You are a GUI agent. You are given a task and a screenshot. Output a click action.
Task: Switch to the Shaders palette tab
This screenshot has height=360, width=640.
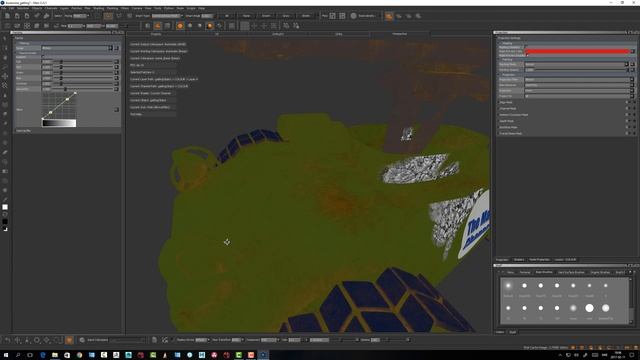[x=519, y=260]
